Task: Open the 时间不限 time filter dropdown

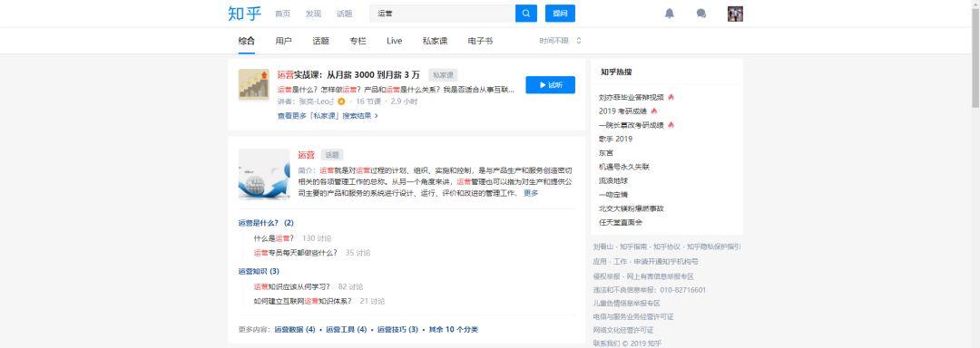Action: [561, 41]
